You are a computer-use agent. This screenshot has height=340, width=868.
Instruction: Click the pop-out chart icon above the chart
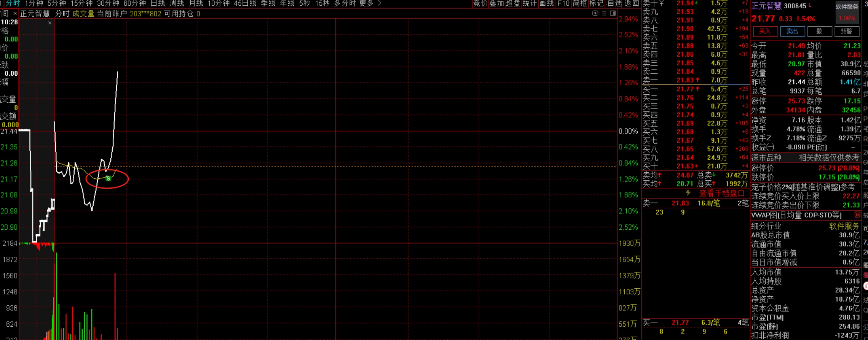(x=595, y=13)
